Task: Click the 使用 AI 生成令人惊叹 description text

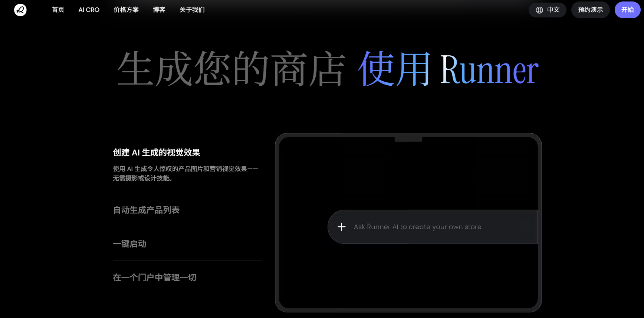Action: [x=185, y=173]
